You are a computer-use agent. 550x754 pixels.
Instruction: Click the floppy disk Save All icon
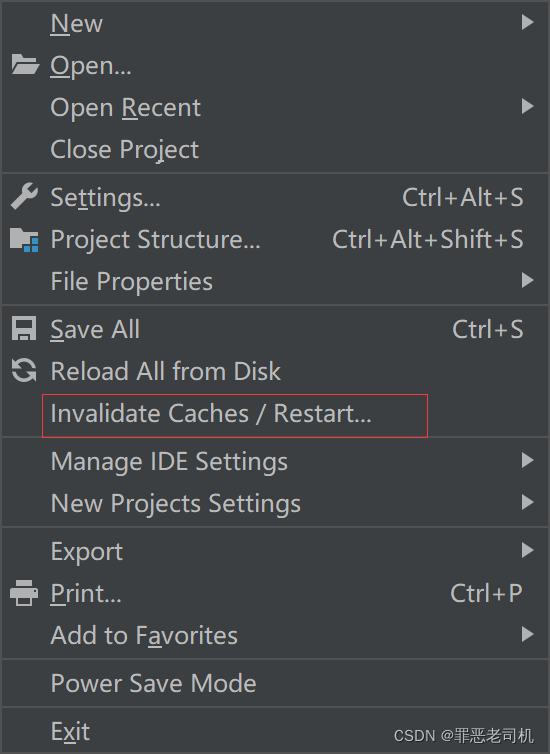point(24,329)
